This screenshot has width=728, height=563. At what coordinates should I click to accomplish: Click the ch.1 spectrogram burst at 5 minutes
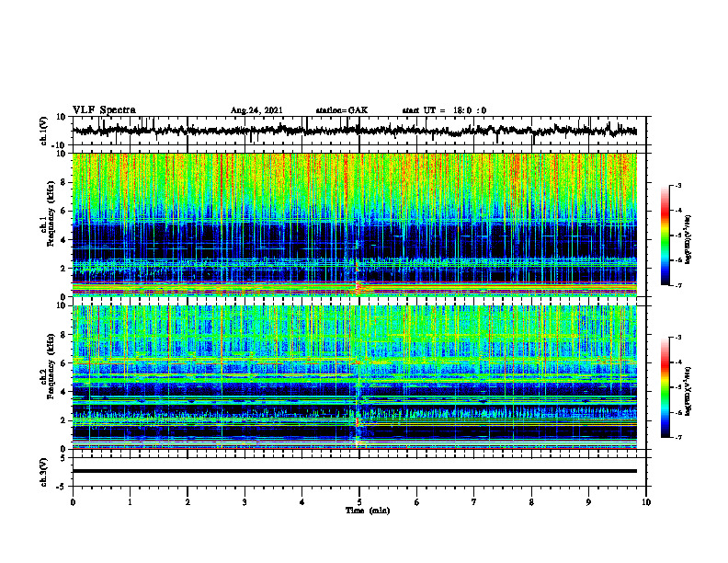pyautogui.click(x=358, y=279)
